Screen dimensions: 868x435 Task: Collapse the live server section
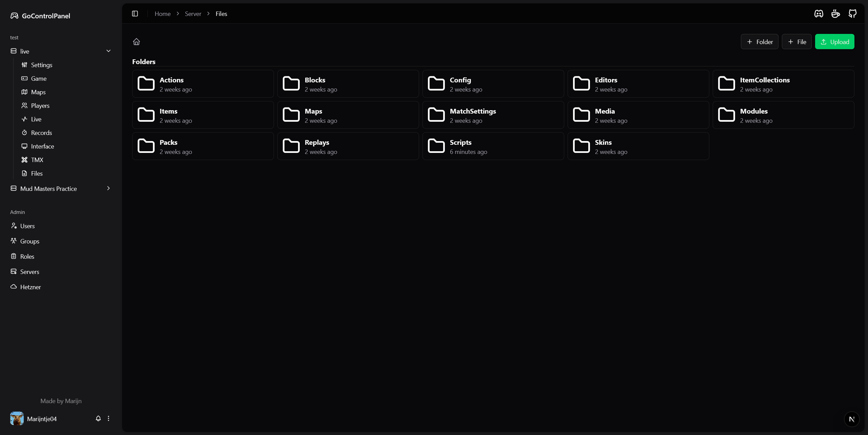pyautogui.click(x=108, y=51)
